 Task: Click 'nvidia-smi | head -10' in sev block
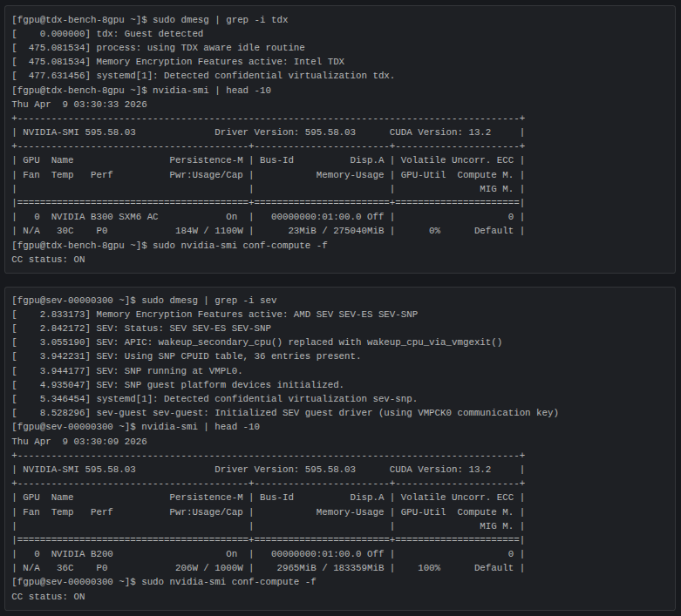tap(201, 427)
